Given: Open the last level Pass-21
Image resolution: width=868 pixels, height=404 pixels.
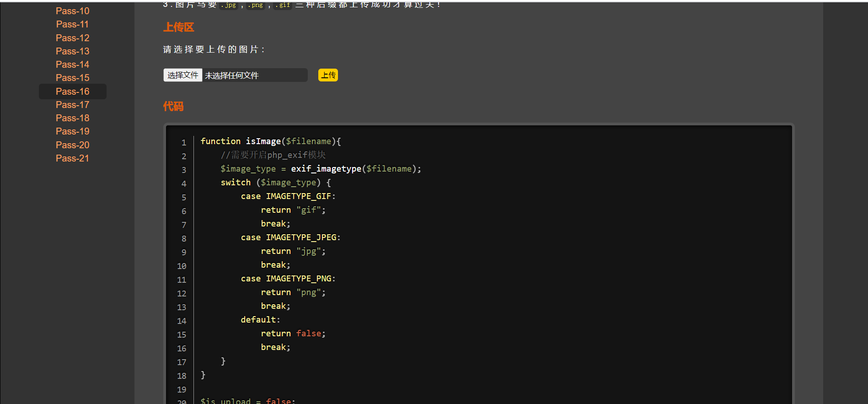Looking at the screenshot, I should point(72,158).
